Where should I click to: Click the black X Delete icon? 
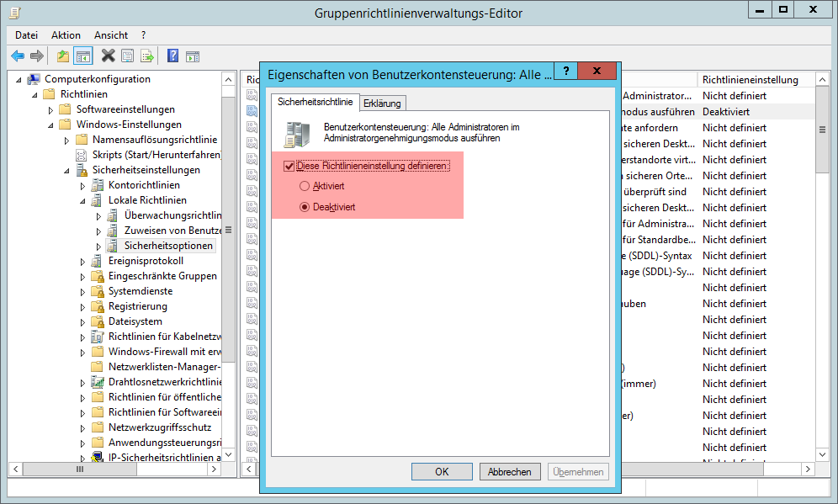[108, 56]
